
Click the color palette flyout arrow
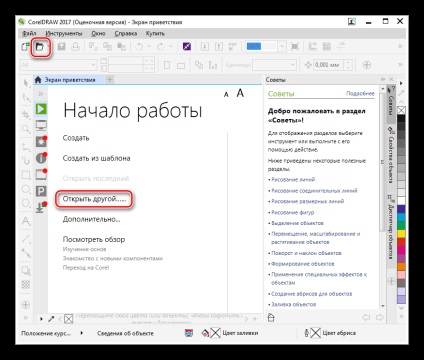coord(401,83)
